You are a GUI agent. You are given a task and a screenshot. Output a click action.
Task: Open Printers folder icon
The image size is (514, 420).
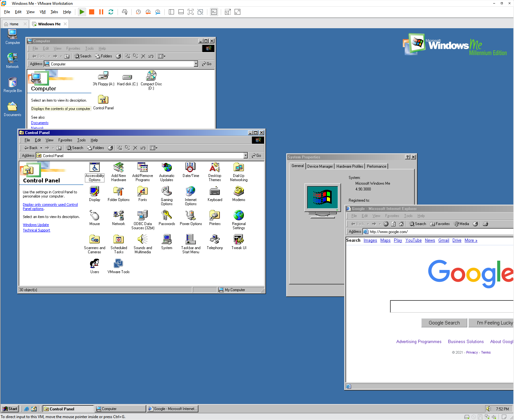point(215,218)
